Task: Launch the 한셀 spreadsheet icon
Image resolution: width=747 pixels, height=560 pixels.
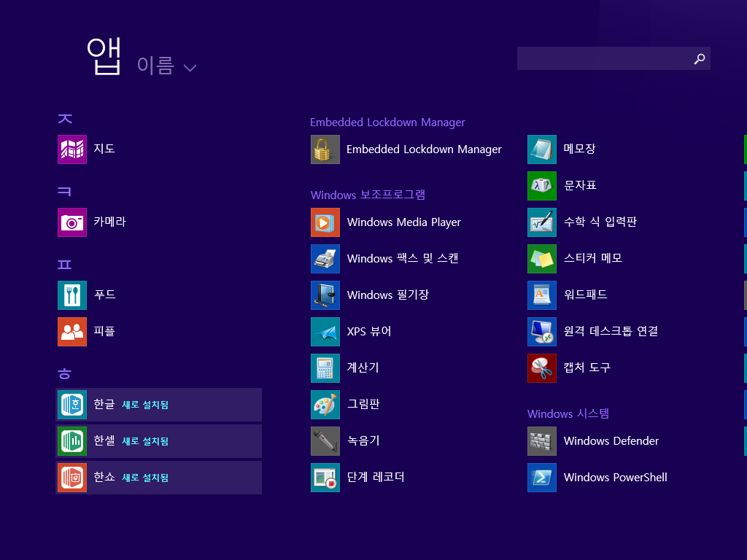Action: [x=72, y=441]
